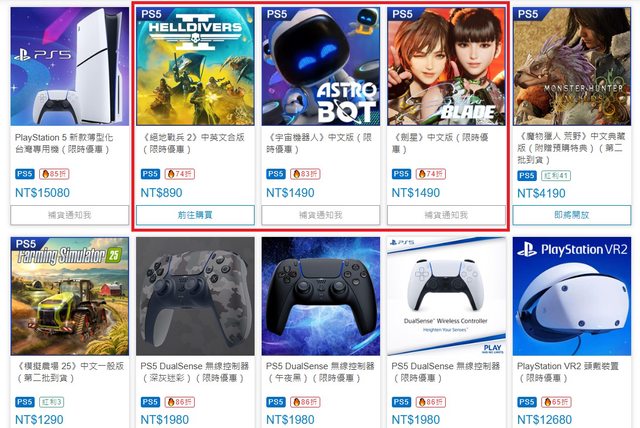
Task: Open the Stellar Blade cover image
Action: 446,66
